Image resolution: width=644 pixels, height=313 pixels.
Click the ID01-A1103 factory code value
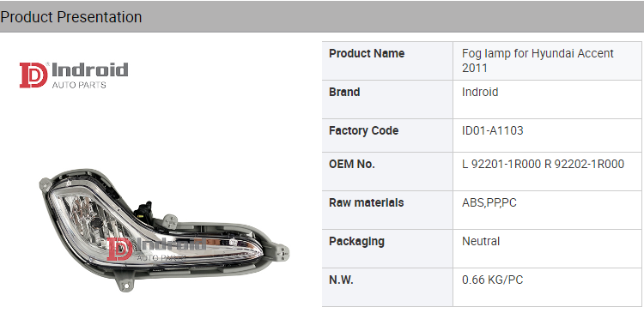[x=493, y=131]
